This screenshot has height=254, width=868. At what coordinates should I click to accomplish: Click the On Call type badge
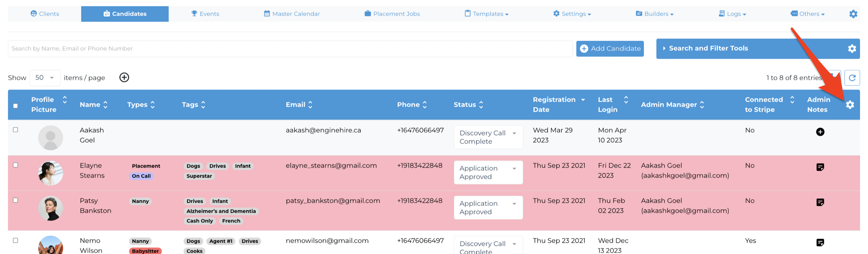(x=141, y=176)
